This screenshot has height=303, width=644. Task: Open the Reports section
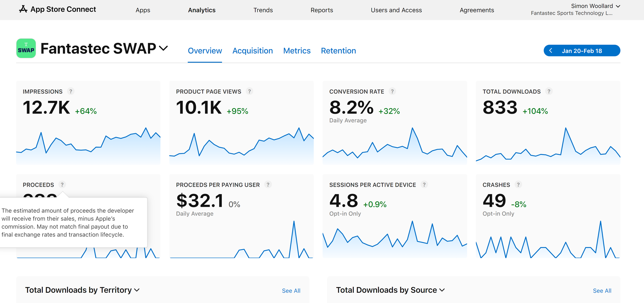click(322, 10)
